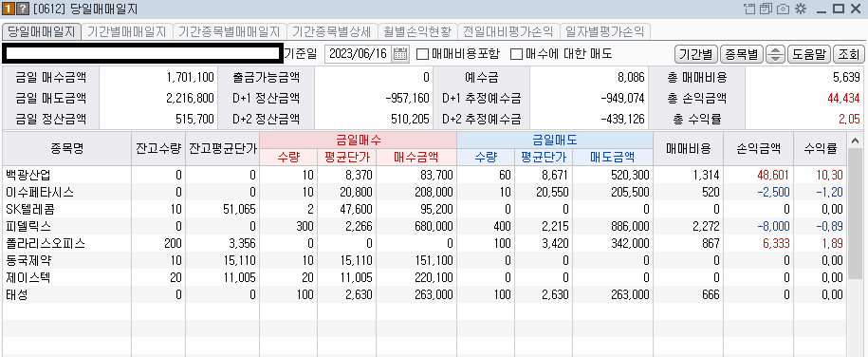
Task: Click the 잔고수량 column header
Action: coord(158,148)
